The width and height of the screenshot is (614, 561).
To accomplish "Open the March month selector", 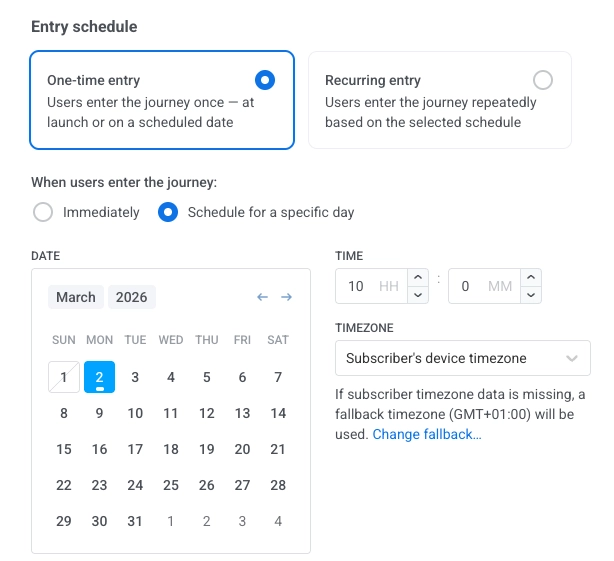I will pos(76,297).
